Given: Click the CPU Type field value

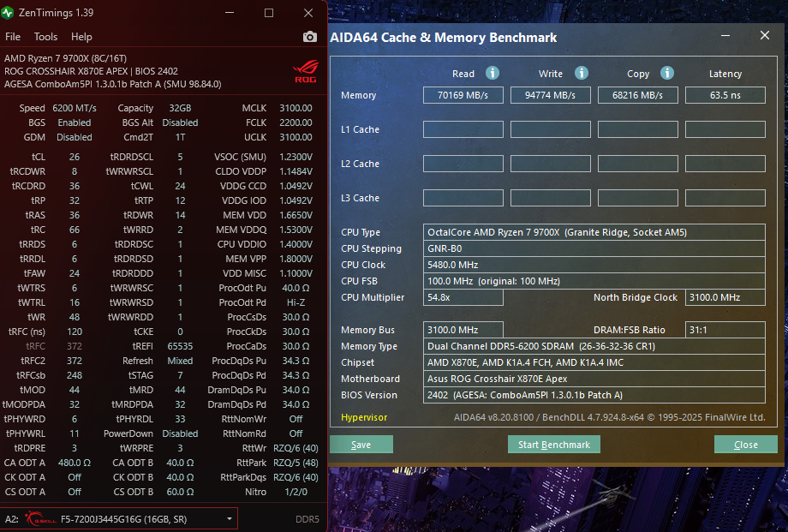Looking at the screenshot, I should 594,232.
